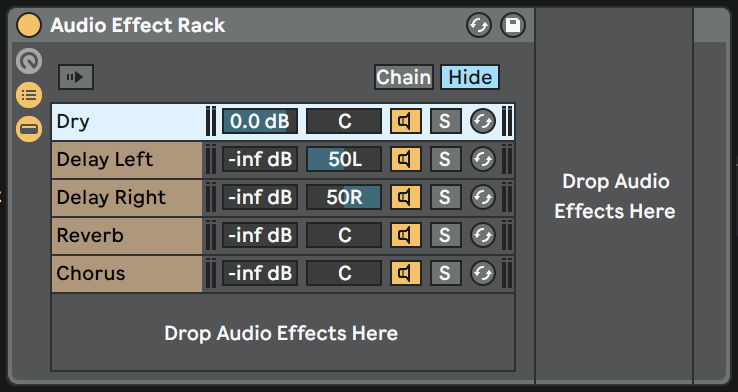Save the rack preset with disk icon

(x=513, y=25)
